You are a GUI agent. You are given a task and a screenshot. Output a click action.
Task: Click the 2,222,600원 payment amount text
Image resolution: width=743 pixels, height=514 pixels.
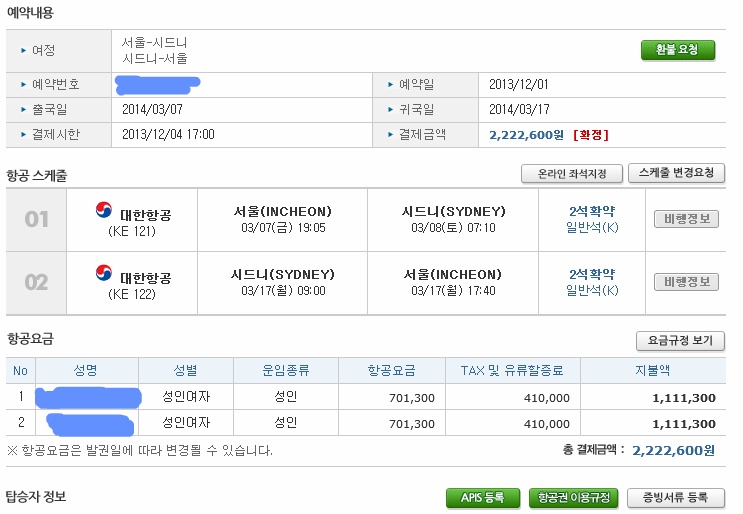(526, 135)
